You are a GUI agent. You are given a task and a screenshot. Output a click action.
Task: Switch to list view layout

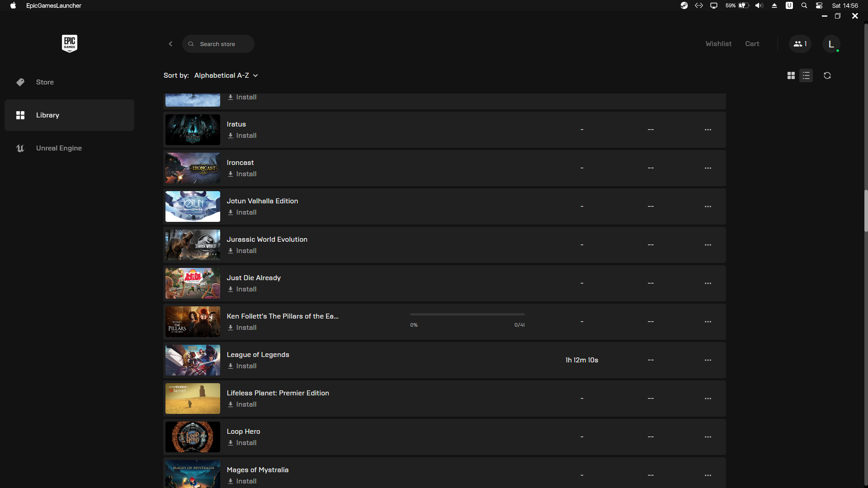pos(806,75)
